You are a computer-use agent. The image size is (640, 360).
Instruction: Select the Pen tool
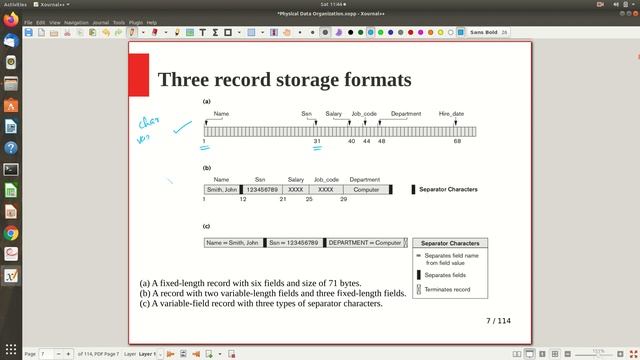coord(132,33)
